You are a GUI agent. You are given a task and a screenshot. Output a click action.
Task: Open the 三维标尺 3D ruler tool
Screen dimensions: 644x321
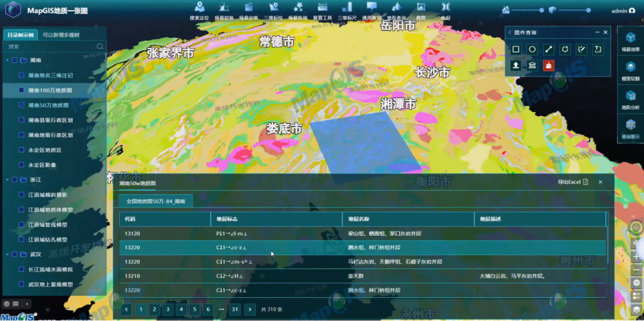pos(347,11)
